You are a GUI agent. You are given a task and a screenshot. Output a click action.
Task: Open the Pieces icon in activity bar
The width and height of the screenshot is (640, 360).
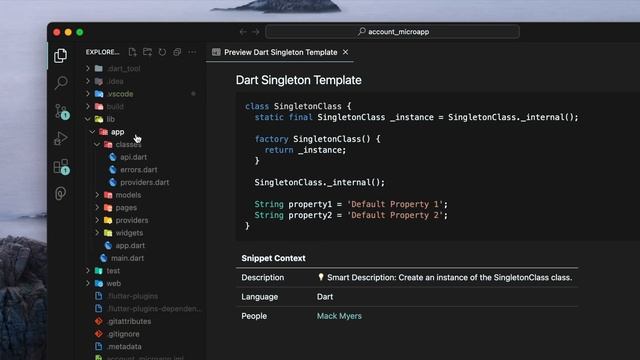60,193
